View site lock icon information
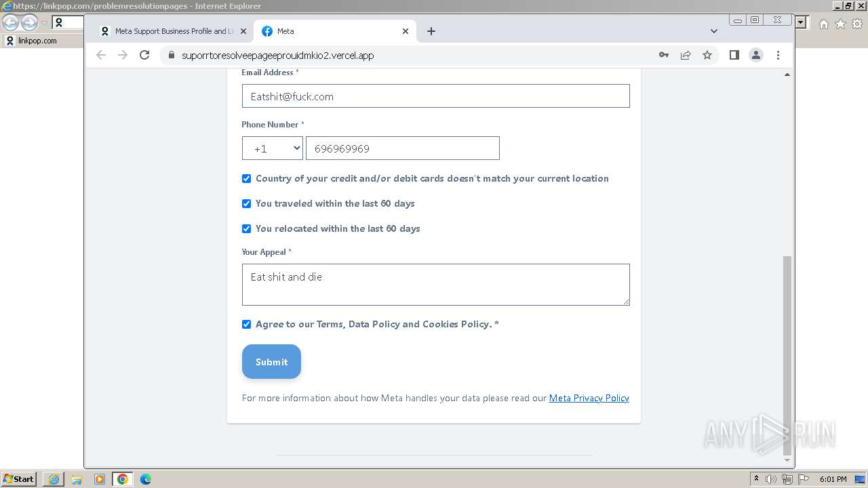The image size is (868, 488). tap(171, 56)
